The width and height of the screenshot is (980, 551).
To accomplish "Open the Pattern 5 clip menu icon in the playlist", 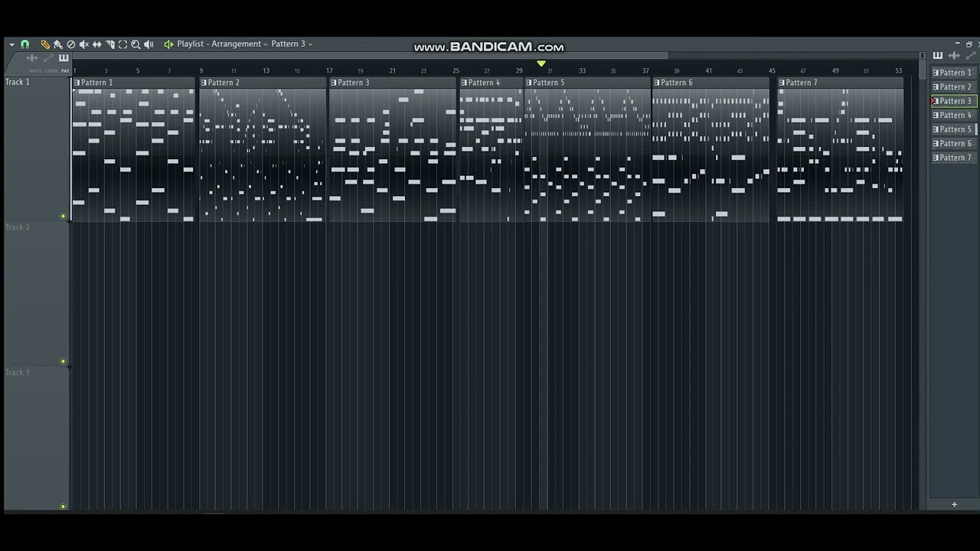I will coord(528,83).
